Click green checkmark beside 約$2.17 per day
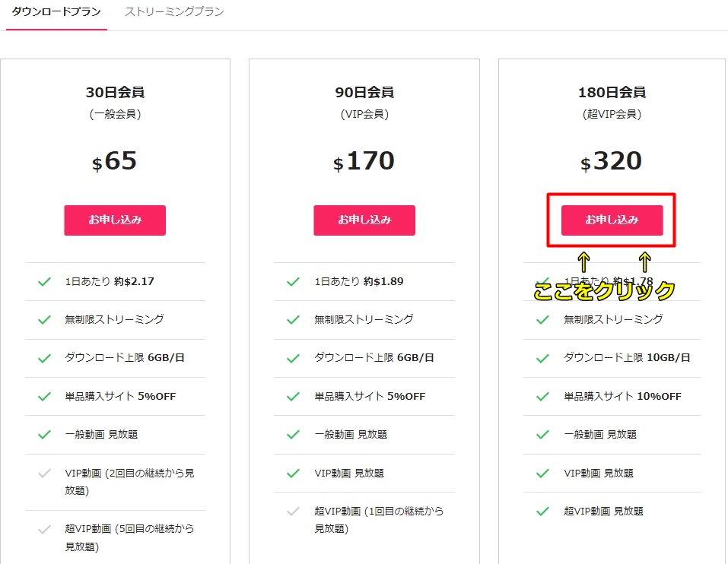This screenshot has height=564, width=728. (x=44, y=281)
